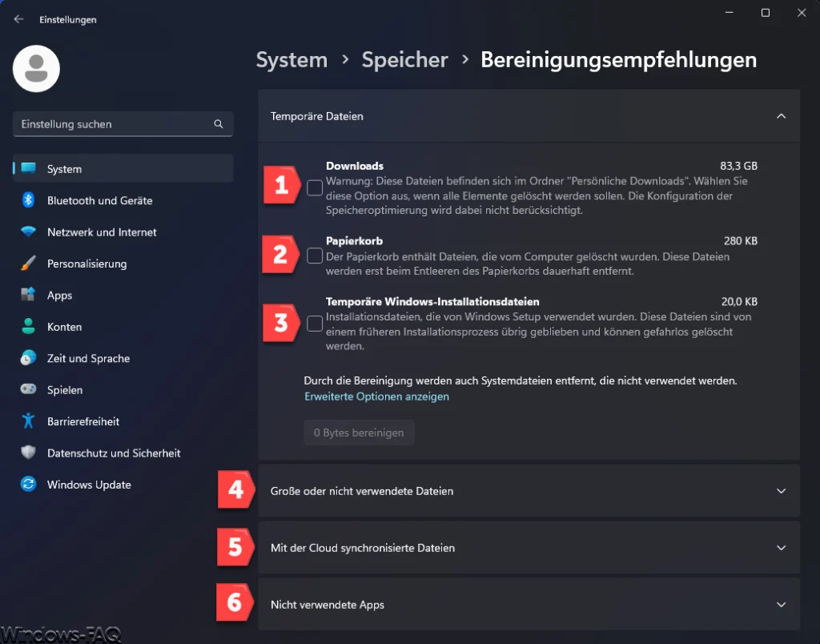820x644 pixels.
Task: Open Windows Update settings
Action: pyautogui.click(x=123, y=485)
